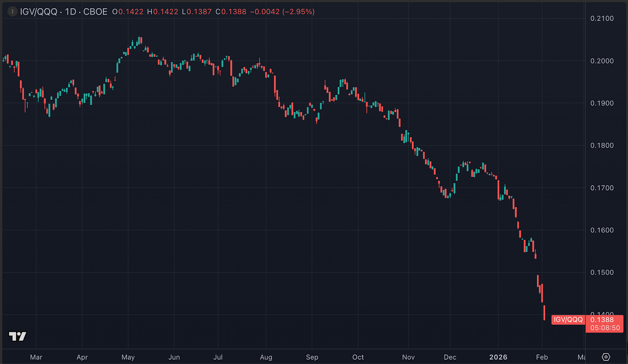Click the high value H0.1422
This screenshot has width=628, height=364.
pyautogui.click(x=163, y=12)
